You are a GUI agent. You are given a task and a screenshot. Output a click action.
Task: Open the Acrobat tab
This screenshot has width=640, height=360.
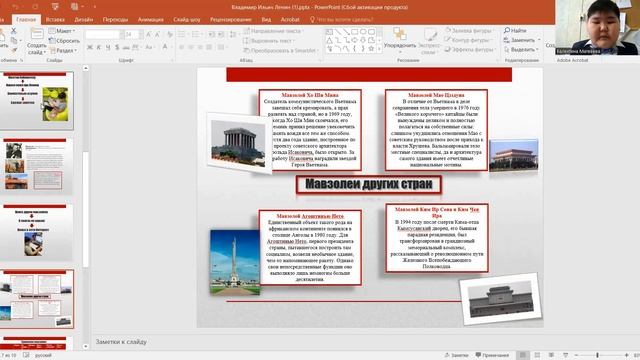[290, 20]
